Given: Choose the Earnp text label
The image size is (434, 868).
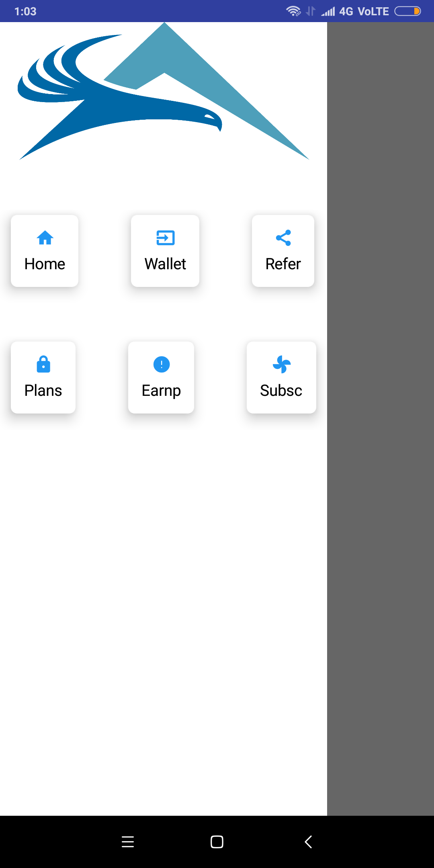Looking at the screenshot, I should coord(162,391).
